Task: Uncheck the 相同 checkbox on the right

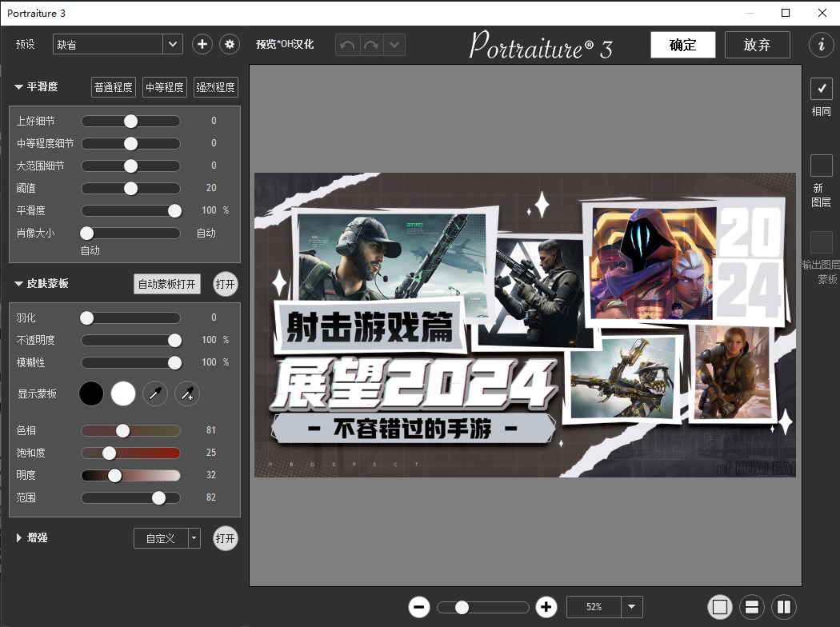Action: (x=821, y=88)
